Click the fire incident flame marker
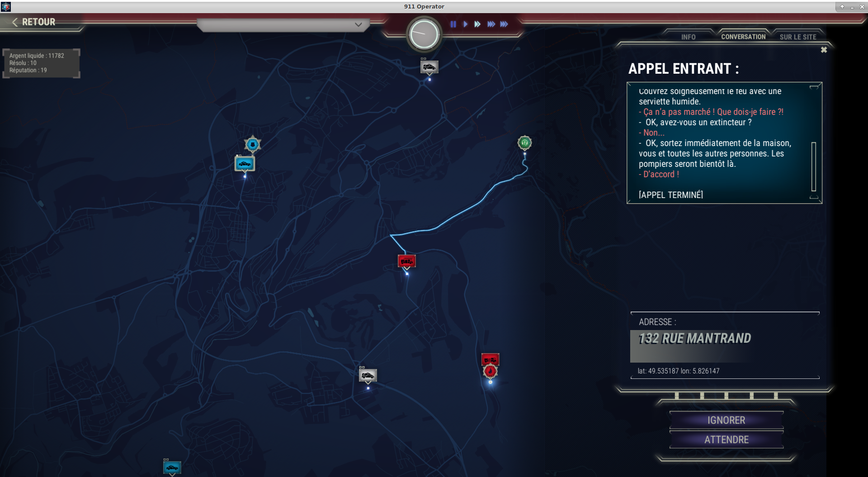This screenshot has width=868, height=477. pos(490,372)
